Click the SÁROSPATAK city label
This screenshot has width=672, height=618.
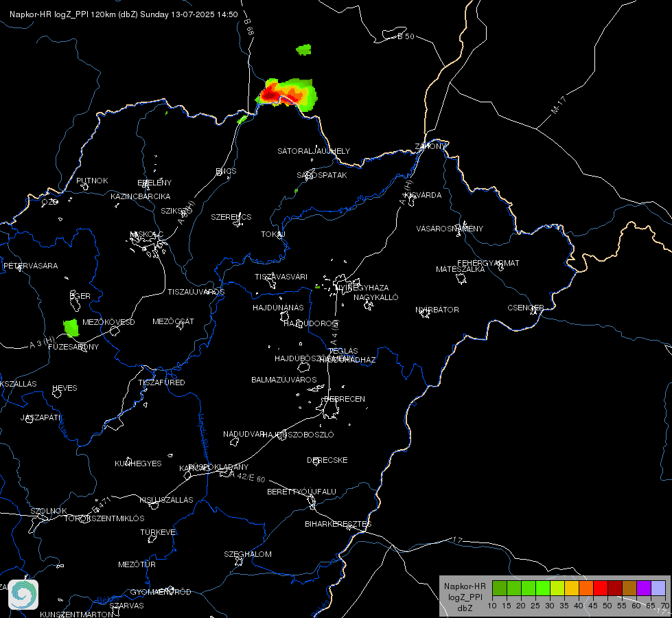click(322, 175)
